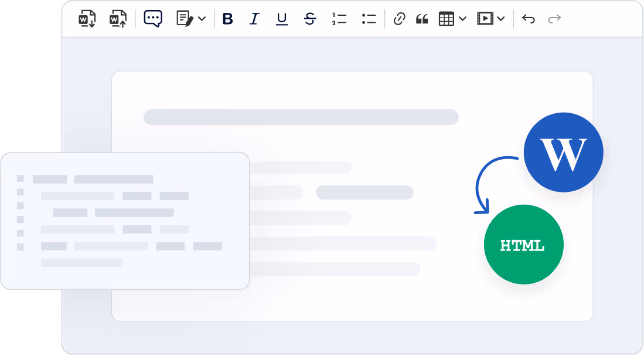Toggle bold formatting
The height and width of the screenshot is (355, 644).
(x=228, y=19)
